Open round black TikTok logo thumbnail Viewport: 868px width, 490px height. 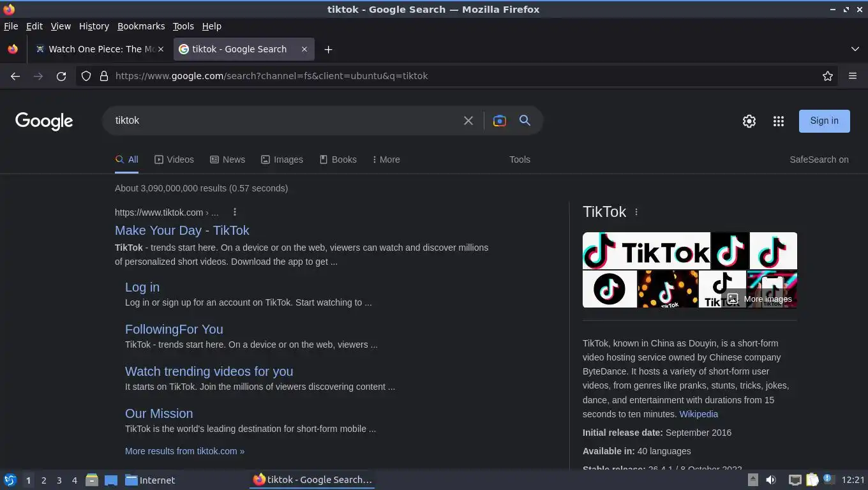(x=610, y=289)
